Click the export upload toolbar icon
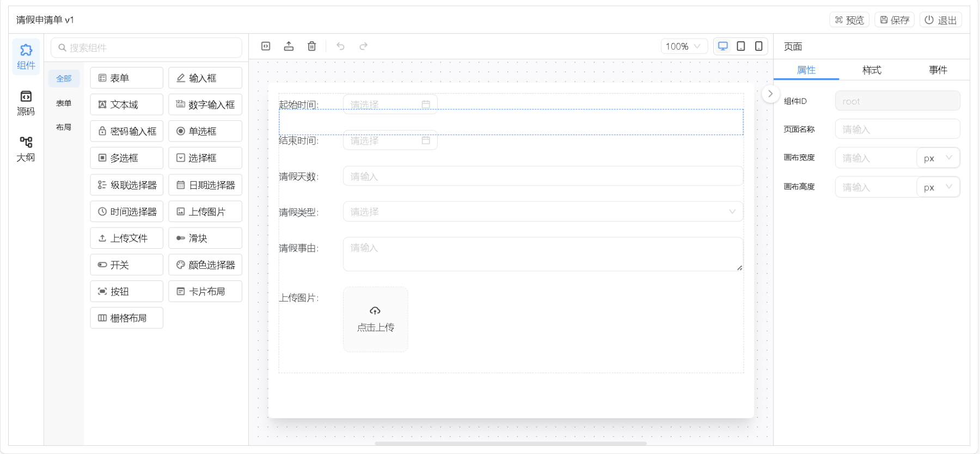Screen dimensions: 980x454 289,46
